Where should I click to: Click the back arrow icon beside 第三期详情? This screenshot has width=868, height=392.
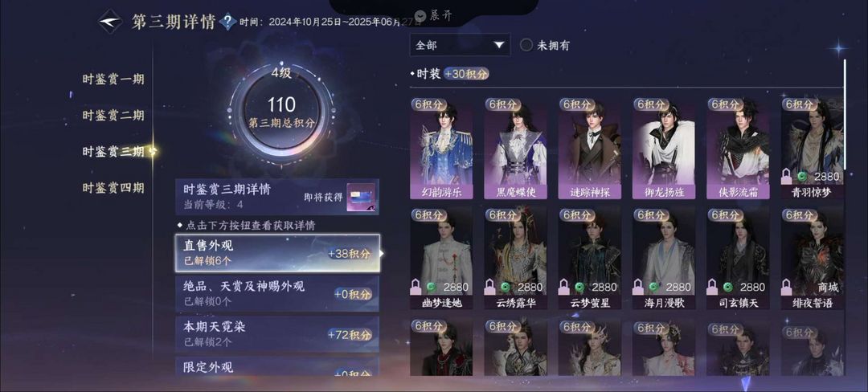(110, 22)
